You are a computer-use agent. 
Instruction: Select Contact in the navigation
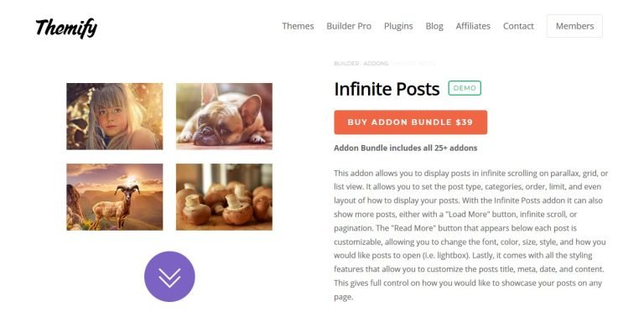[518, 26]
